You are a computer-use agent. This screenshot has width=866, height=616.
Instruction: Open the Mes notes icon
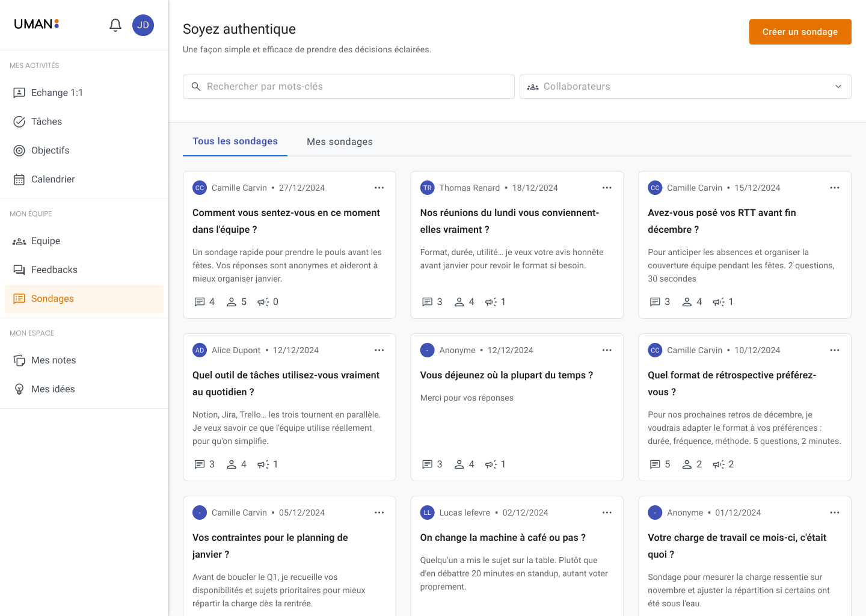click(x=19, y=360)
